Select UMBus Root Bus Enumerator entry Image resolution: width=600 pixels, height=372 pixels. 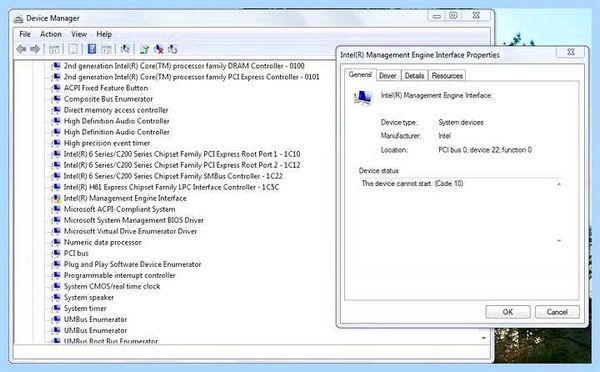[x=111, y=341]
